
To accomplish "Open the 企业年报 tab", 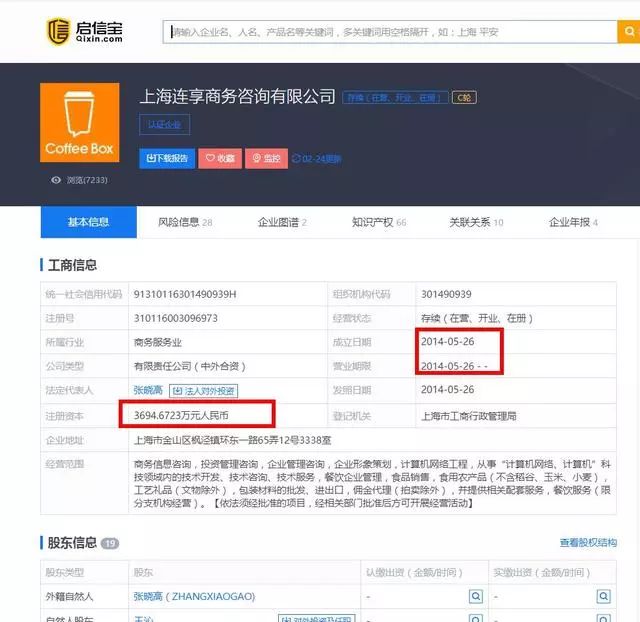I will click(573, 222).
